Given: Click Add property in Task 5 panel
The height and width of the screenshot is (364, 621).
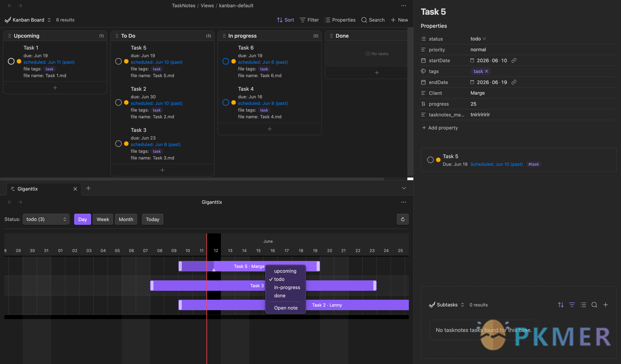Looking at the screenshot, I should (x=440, y=128).
